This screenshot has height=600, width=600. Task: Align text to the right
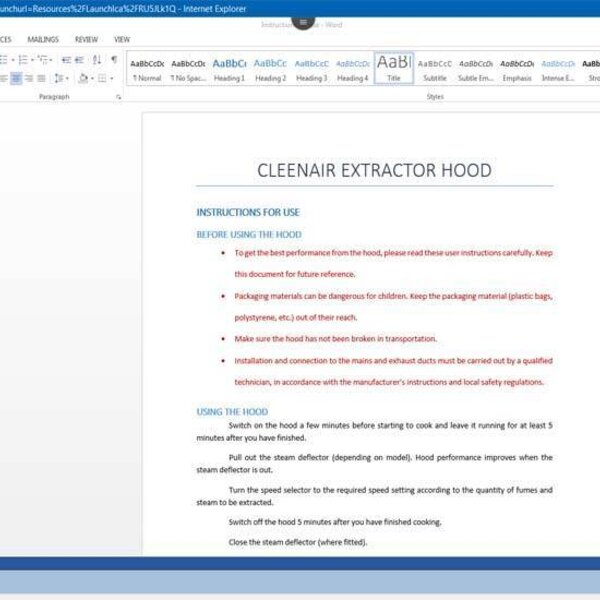tap(29, 79)
